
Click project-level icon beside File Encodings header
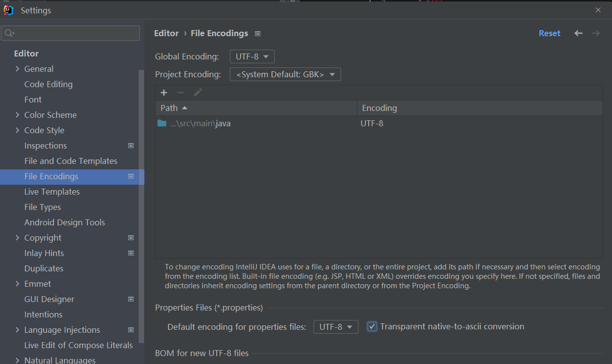(257, 34)
